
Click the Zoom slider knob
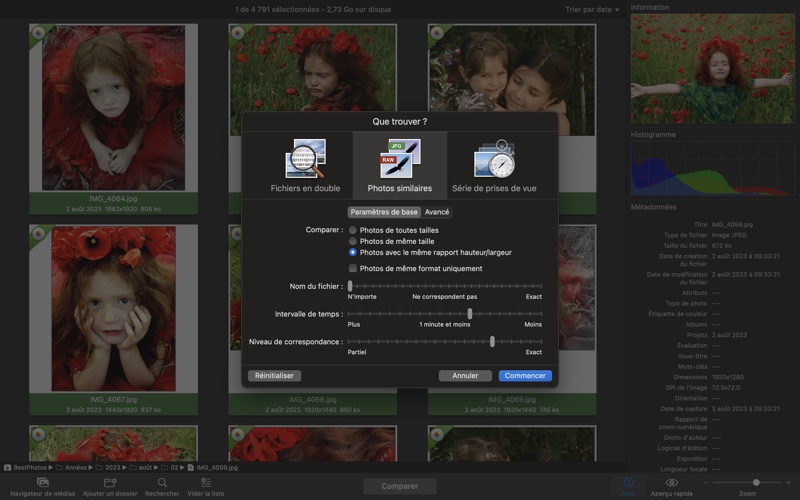(x=756, y=482)
